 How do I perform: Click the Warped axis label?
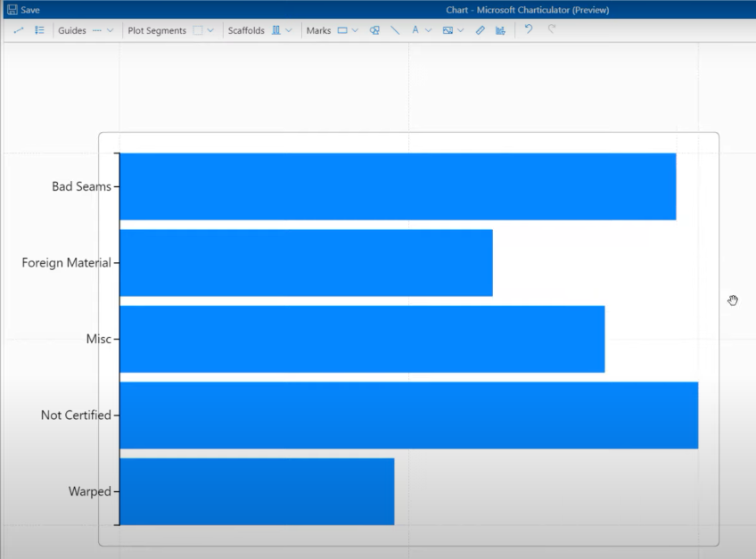click(90, 491)
